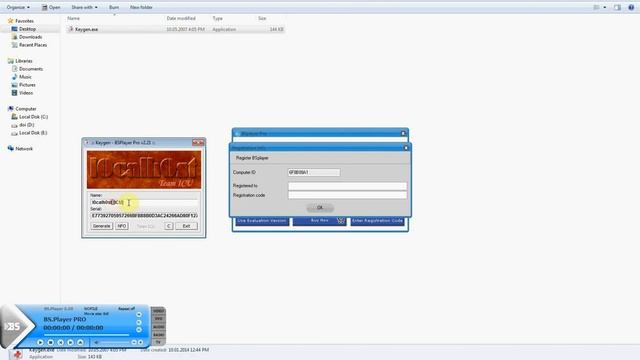This screenshot has height=360, width=640.
Task: Click the Play button in BS.Player
Action: [40, 342]
